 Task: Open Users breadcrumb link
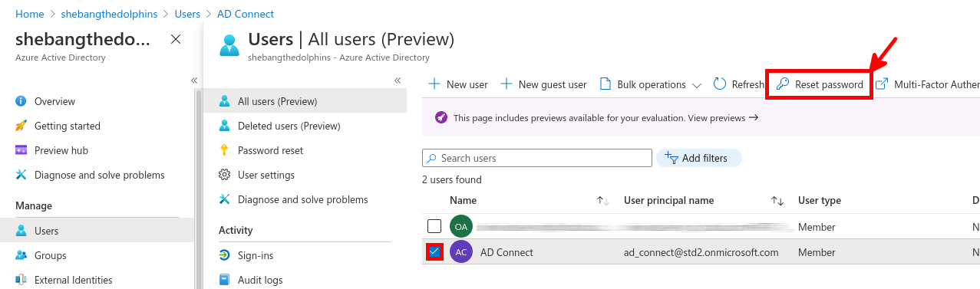(186, 14)
